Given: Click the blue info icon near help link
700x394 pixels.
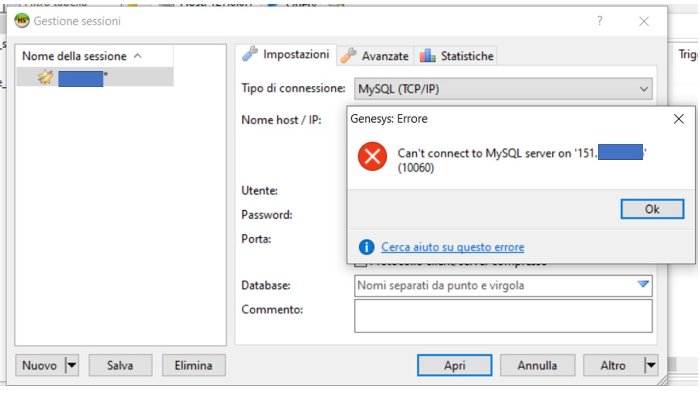Looking at the screenshot, I should coord(367,247).
